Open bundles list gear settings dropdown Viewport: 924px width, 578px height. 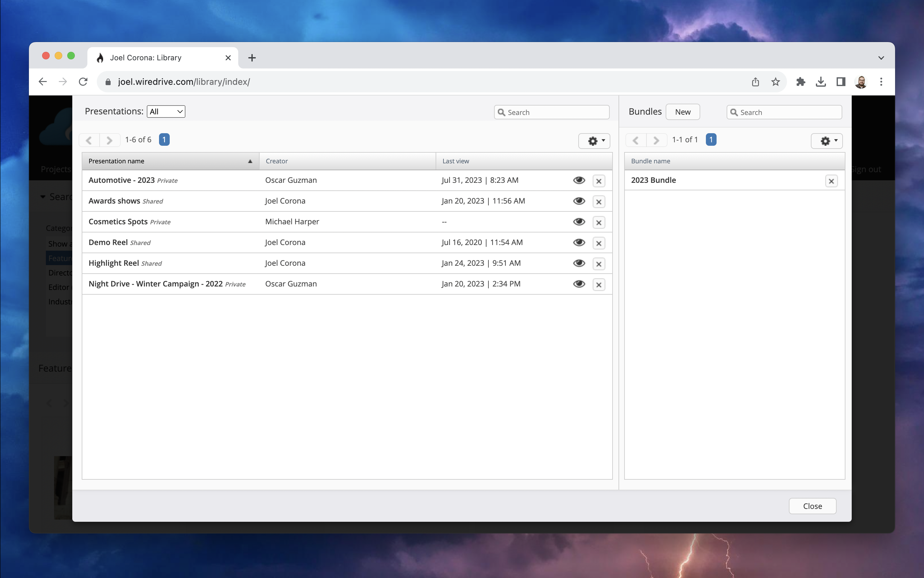(827, 141)
